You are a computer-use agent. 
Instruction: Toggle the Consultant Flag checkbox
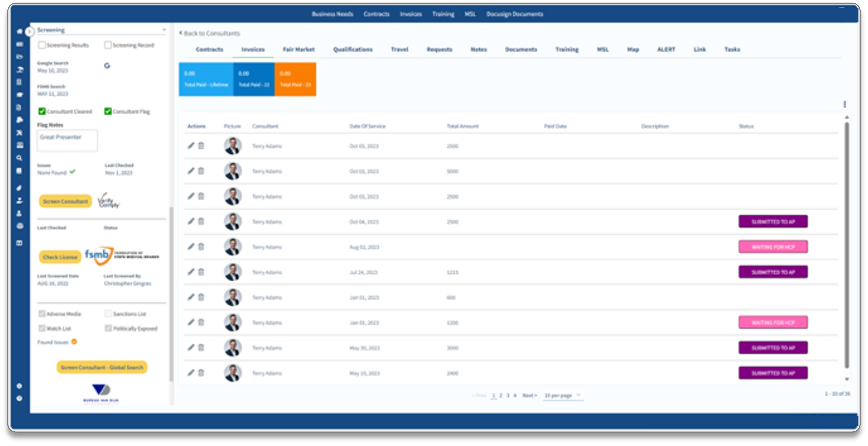pos(108,111)
